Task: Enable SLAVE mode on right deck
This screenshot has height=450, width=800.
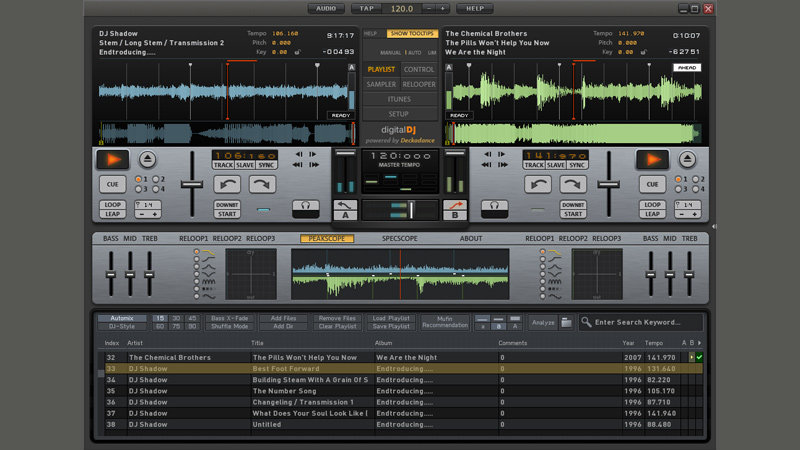Action: click(556, 165)
